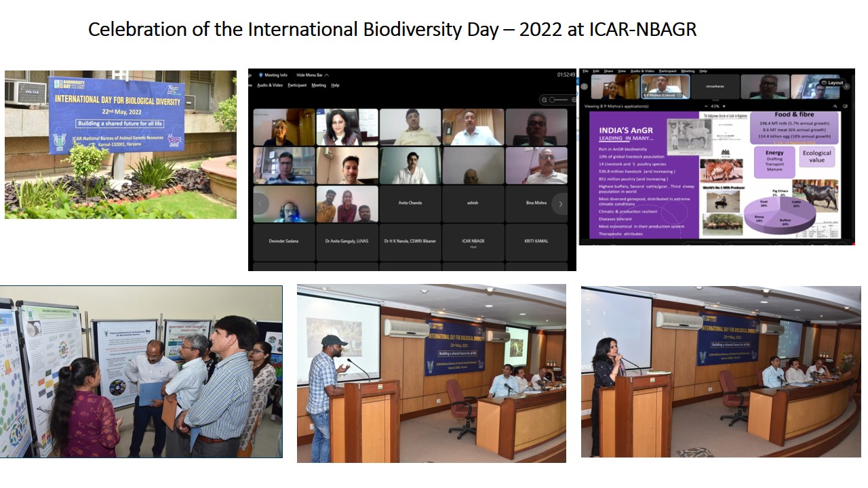Open Audio & Video menu in screen-share window
868x488 pixels.
tap(642, 70)
